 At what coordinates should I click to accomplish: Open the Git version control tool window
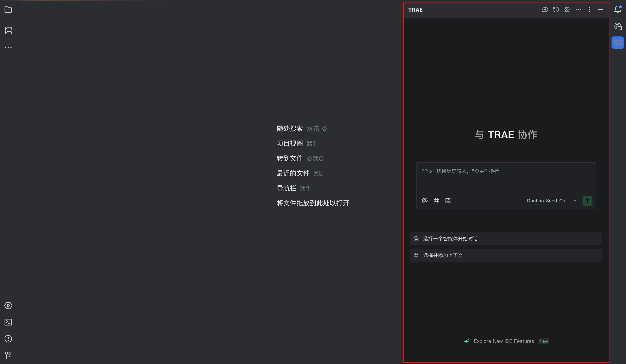coord(8,355)
